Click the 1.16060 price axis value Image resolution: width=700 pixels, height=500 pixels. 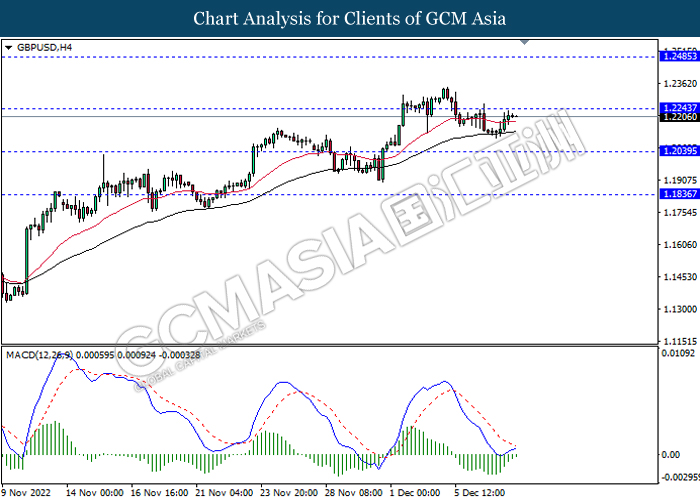point(680,245)
